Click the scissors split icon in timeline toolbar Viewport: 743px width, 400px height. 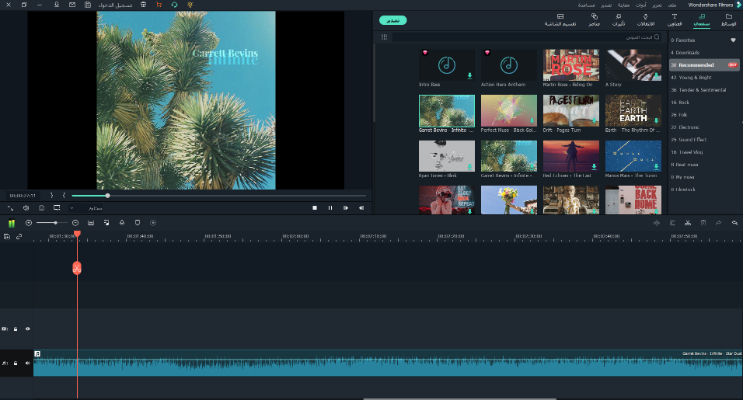687,222
